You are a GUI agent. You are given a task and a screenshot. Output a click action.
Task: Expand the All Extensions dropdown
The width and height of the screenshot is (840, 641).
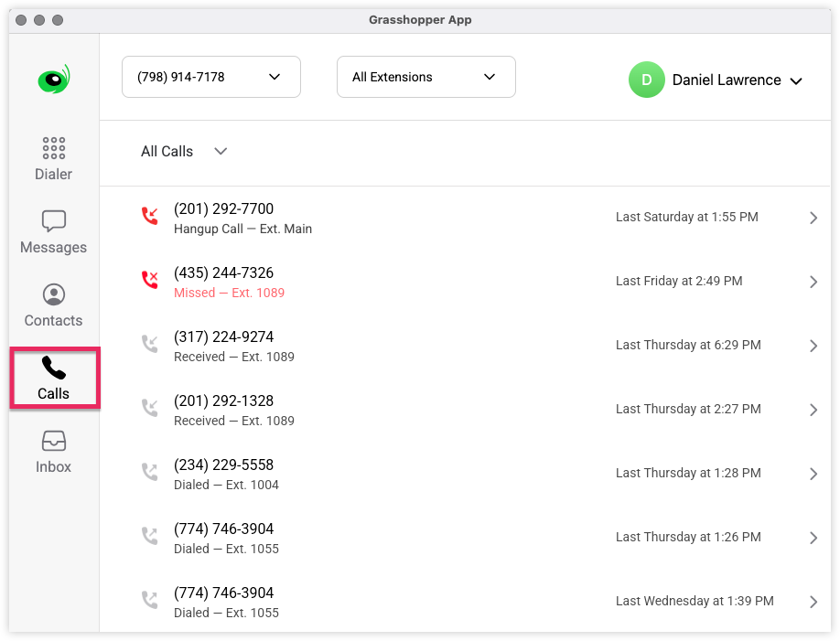(x=425, y=77)
